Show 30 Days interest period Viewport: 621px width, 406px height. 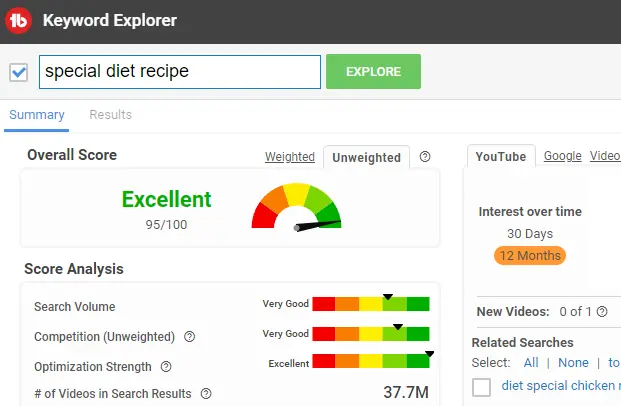click(530, 234)
